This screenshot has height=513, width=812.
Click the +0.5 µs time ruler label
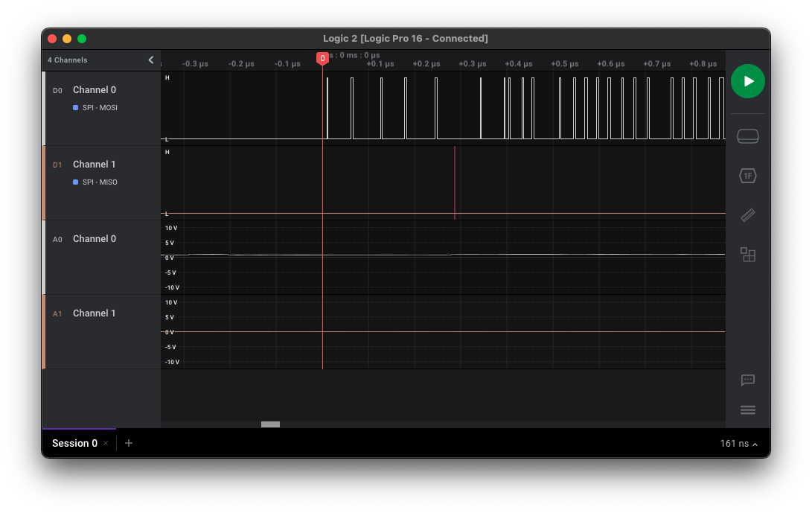point(564,64)
